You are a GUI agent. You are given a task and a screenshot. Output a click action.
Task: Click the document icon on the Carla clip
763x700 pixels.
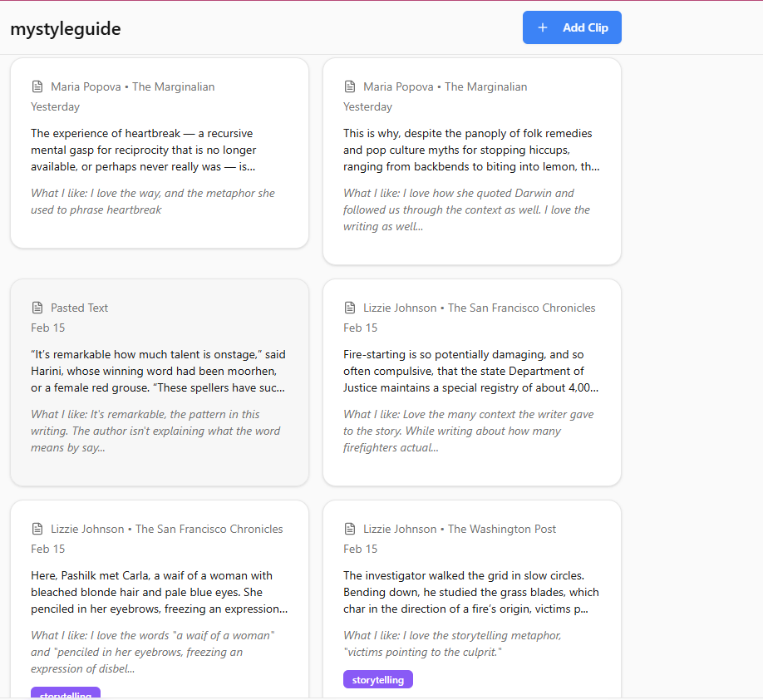pyautogui.click(x=37, y=528)
